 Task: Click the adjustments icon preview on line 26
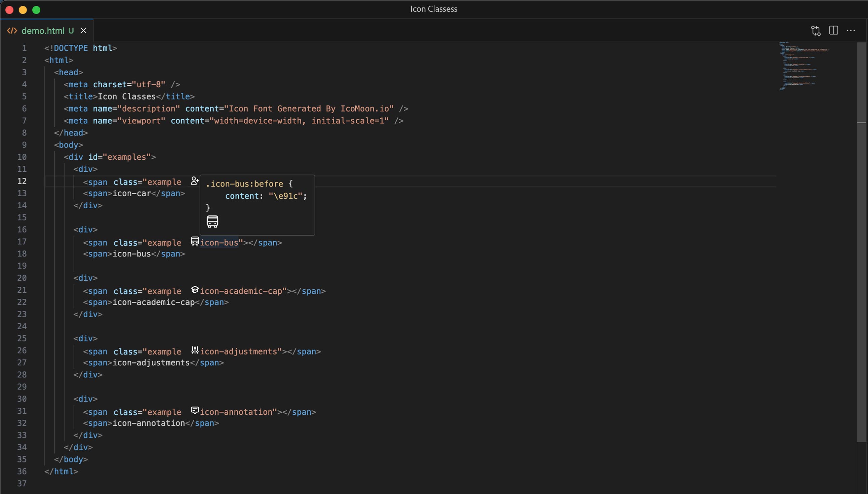195,350
